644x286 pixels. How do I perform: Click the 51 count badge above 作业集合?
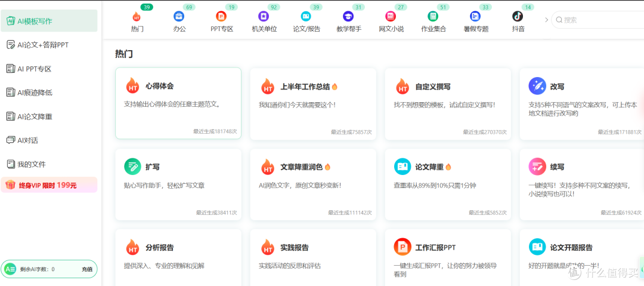point(442,7)
